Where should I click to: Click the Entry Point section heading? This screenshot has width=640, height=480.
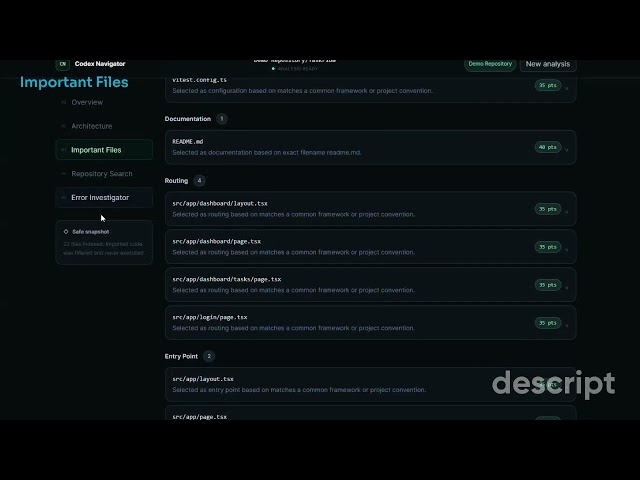pos(181,356)
